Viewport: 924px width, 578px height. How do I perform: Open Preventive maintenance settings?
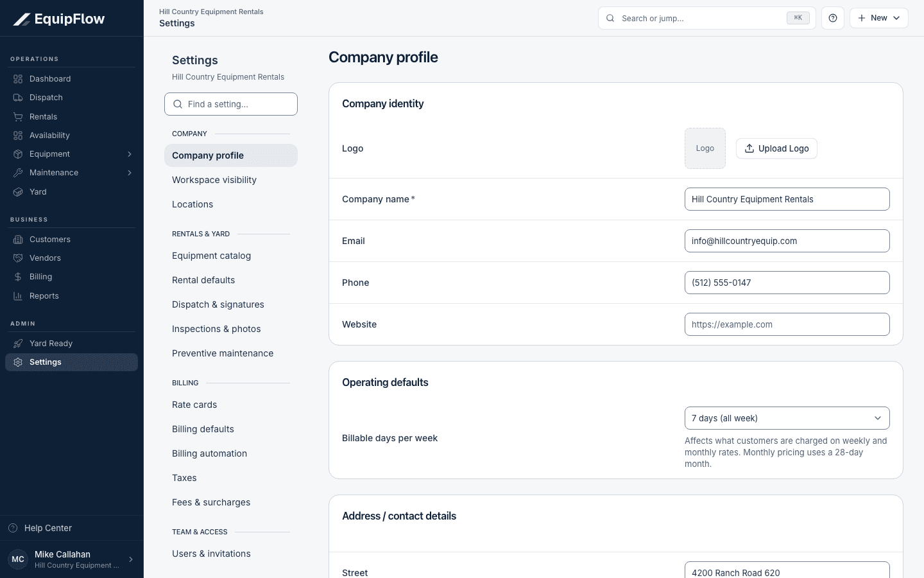(231, 353)
